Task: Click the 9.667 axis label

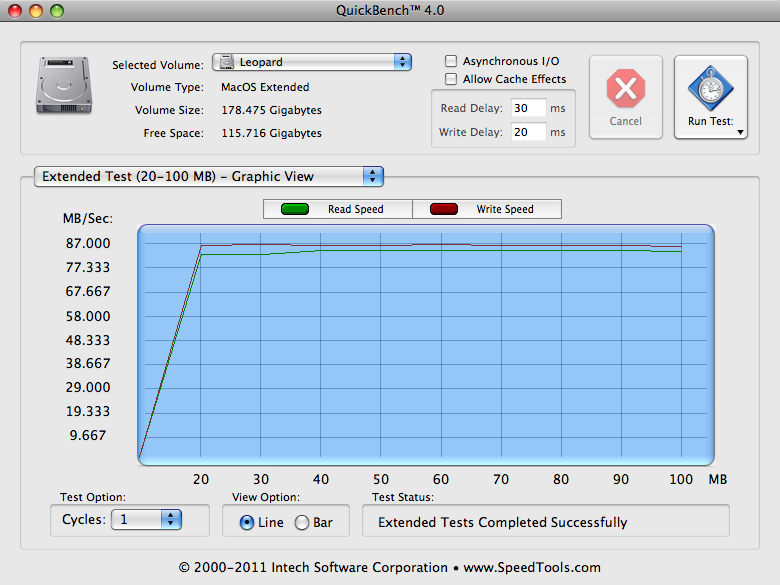Action: coord(88,435)
